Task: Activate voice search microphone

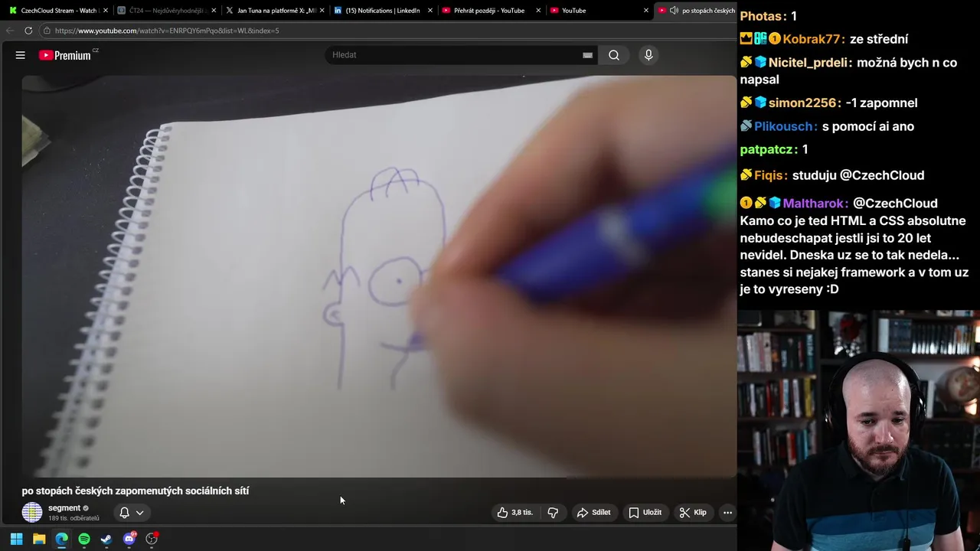Action: coord(648,55)
